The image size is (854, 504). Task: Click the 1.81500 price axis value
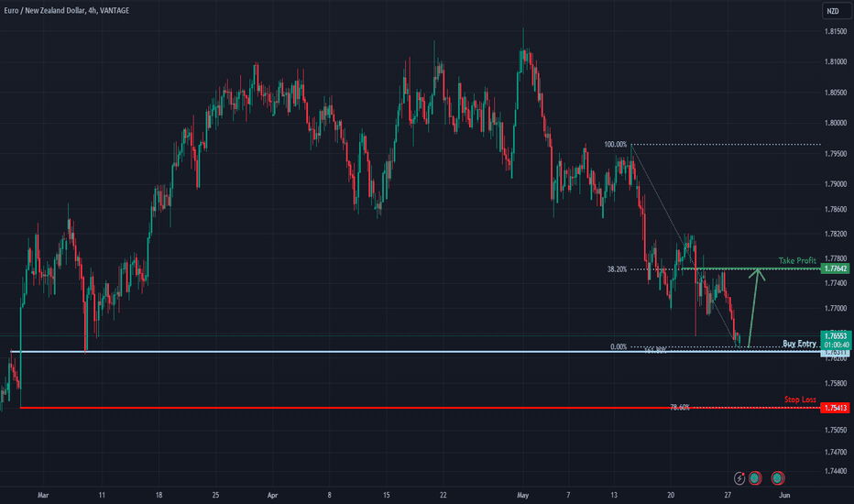(x=836, y=31)
